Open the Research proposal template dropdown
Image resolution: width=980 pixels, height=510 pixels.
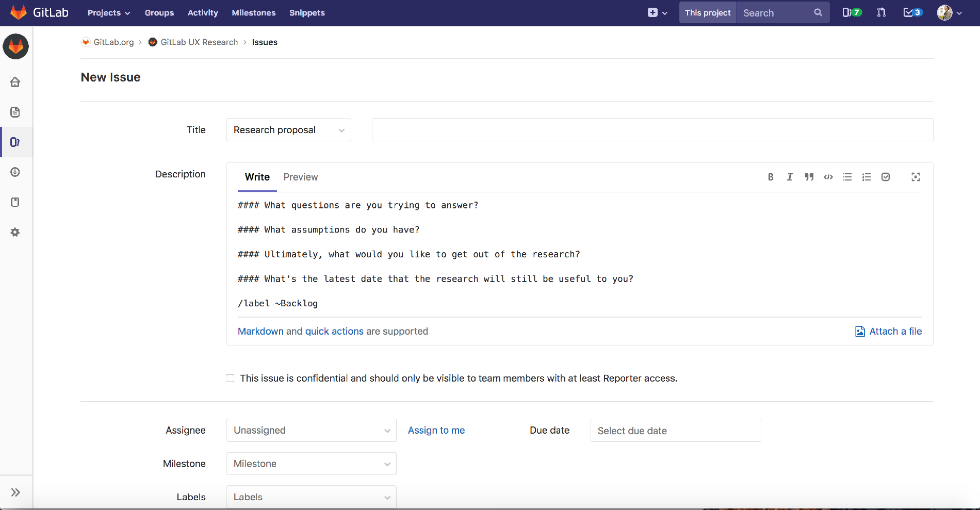coord(288,130)
